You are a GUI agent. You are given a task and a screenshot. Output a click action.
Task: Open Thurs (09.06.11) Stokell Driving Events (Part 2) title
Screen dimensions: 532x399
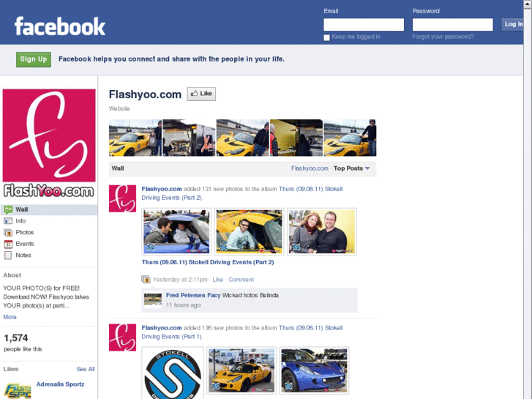[x=208, y=262]
